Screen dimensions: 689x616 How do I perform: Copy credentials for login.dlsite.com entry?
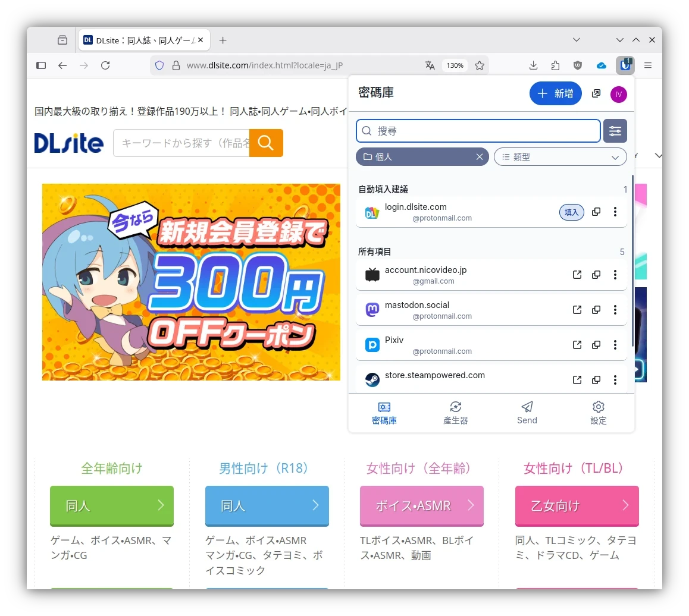(596, 212)
